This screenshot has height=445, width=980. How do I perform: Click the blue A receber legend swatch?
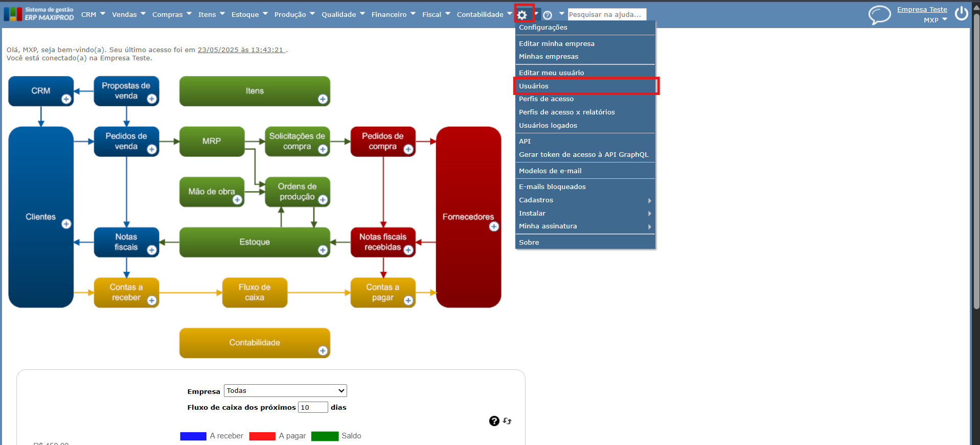[193, 436]
